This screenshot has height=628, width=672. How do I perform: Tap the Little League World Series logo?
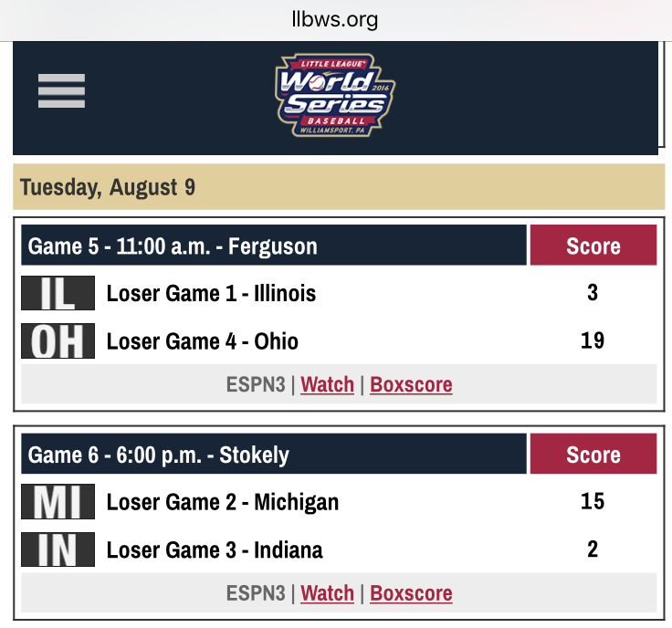pos(335,95)
